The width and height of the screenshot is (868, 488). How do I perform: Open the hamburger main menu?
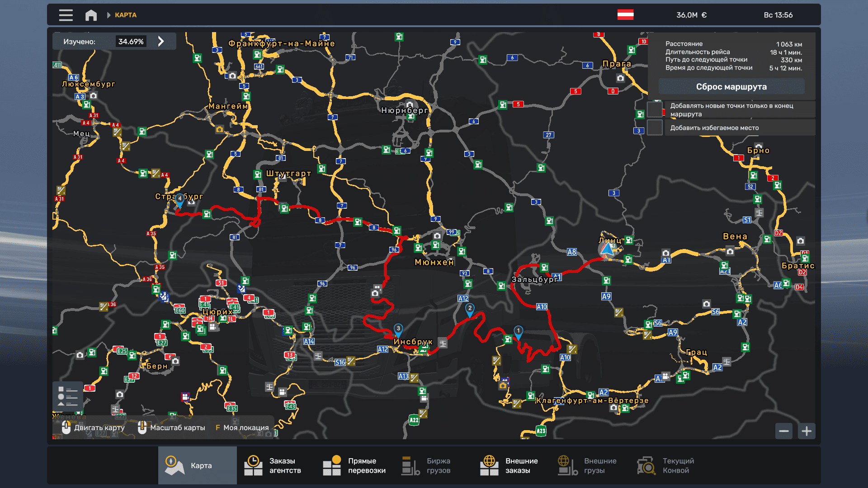pyautogui.click(x=65, y=14)
